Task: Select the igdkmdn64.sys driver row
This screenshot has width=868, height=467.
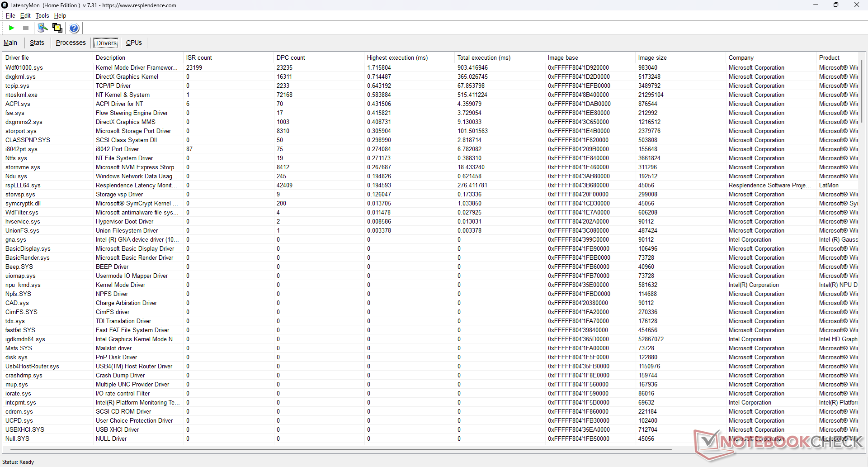Action: click(430, 339)
